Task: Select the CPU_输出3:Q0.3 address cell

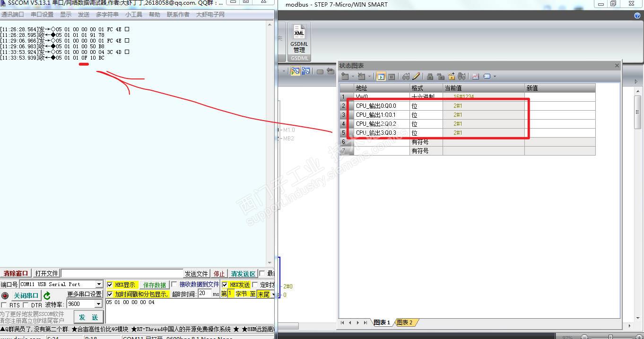Action: click(382, 133)
